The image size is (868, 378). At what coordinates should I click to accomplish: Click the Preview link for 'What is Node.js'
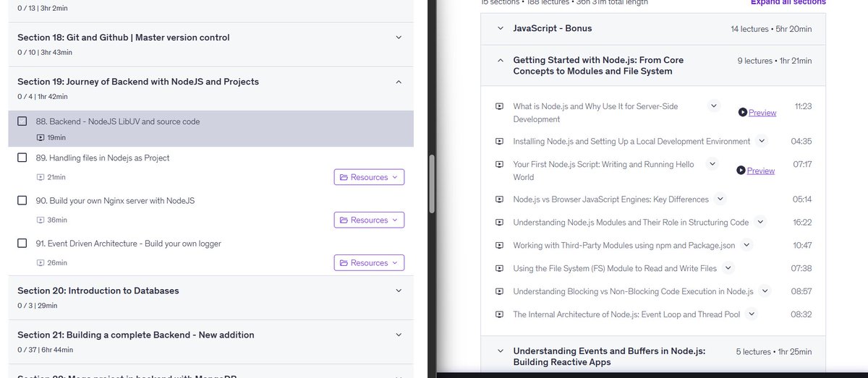click(762, 113)
